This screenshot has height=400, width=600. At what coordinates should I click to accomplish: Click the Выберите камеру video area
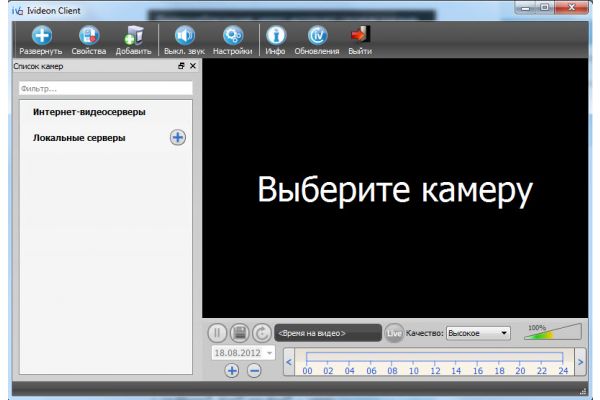[395, 188]
